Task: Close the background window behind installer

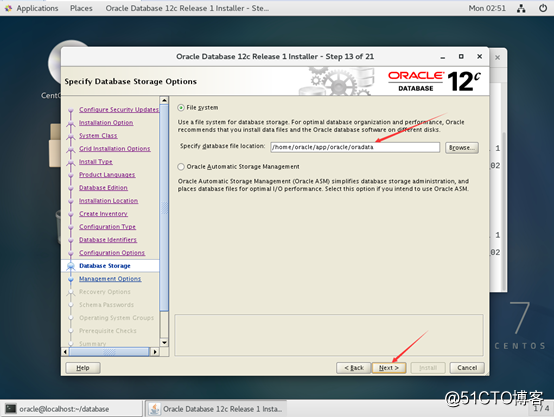Action: pyautogui.click(x=497, y=57)
